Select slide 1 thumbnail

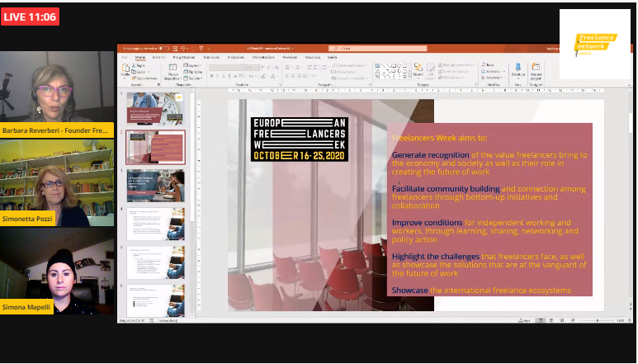coord(155,108)
